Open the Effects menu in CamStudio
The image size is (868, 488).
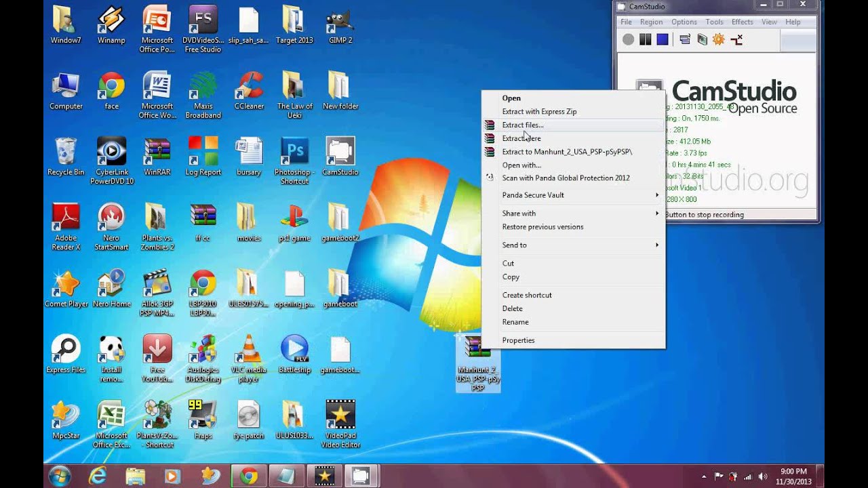pos(742,22)
